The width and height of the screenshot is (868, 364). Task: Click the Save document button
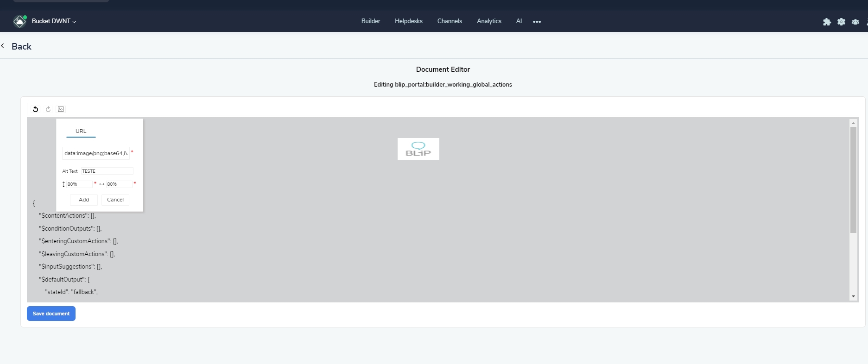click(x=51, y=314)
